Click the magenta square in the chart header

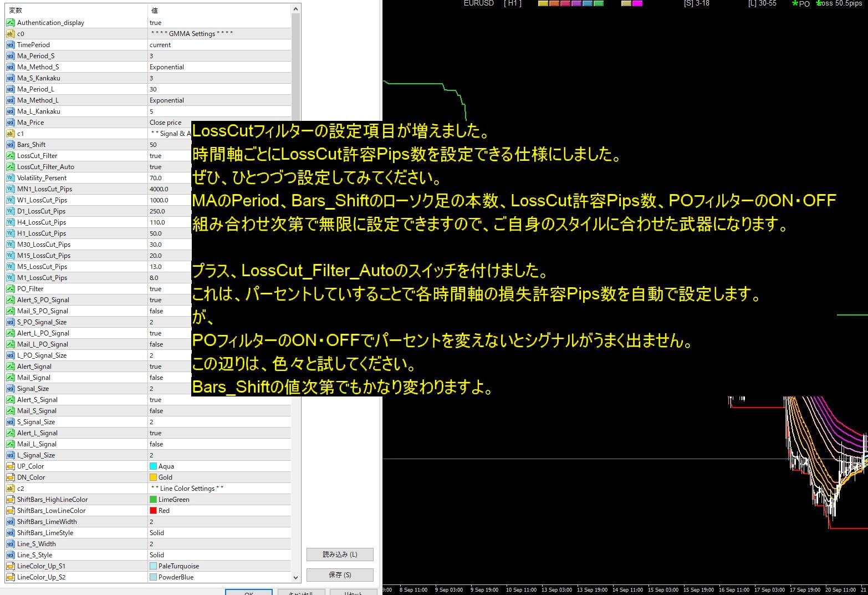(637, 3)
